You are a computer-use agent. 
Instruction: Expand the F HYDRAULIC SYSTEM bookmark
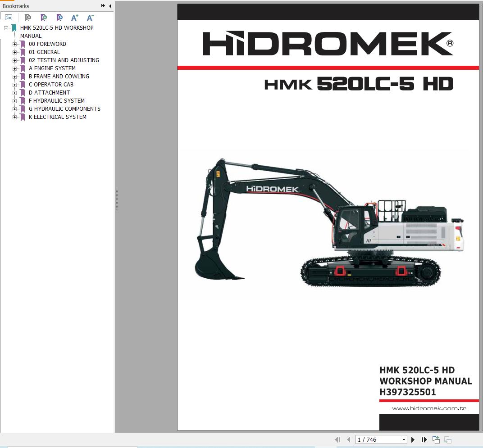14,101
